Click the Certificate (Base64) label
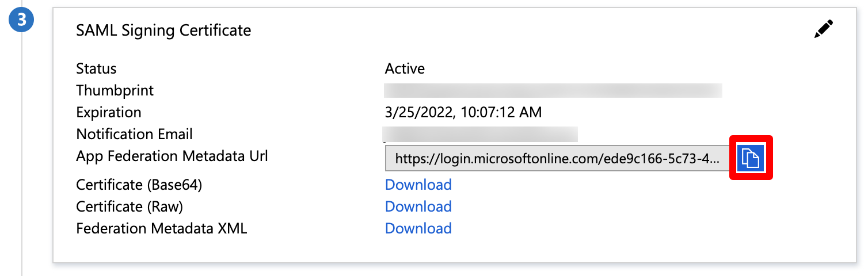 (139, 185)
